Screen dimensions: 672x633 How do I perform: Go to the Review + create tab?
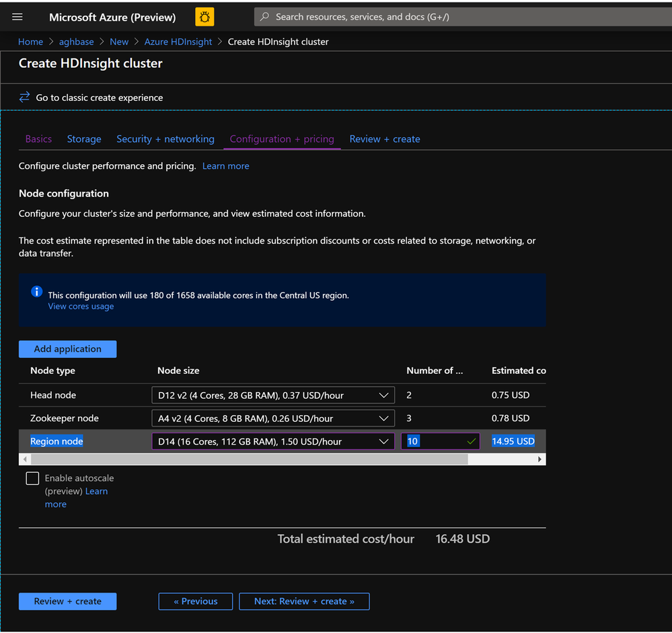385,139
